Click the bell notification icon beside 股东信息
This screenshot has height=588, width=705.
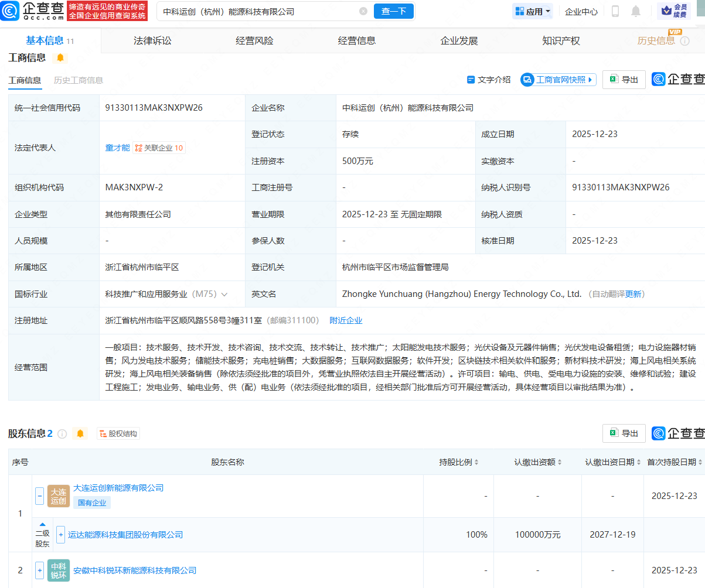click(80, 433)
